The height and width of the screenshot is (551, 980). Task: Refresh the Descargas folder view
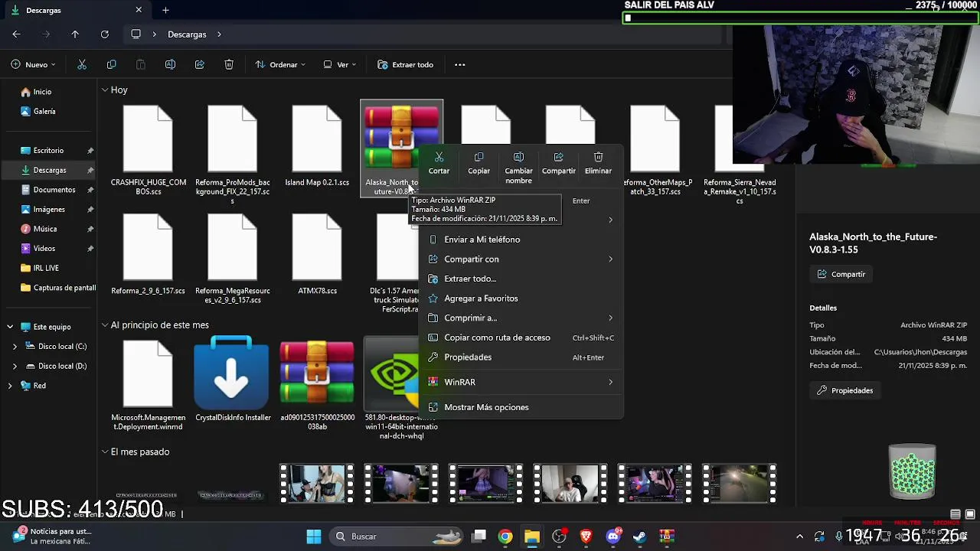point(104,34)
